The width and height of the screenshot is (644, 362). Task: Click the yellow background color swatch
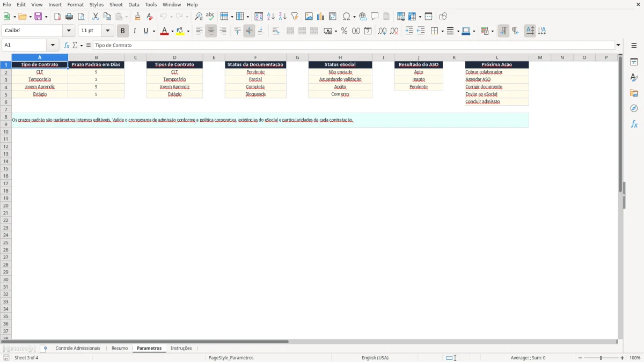[x=180, y=31]
